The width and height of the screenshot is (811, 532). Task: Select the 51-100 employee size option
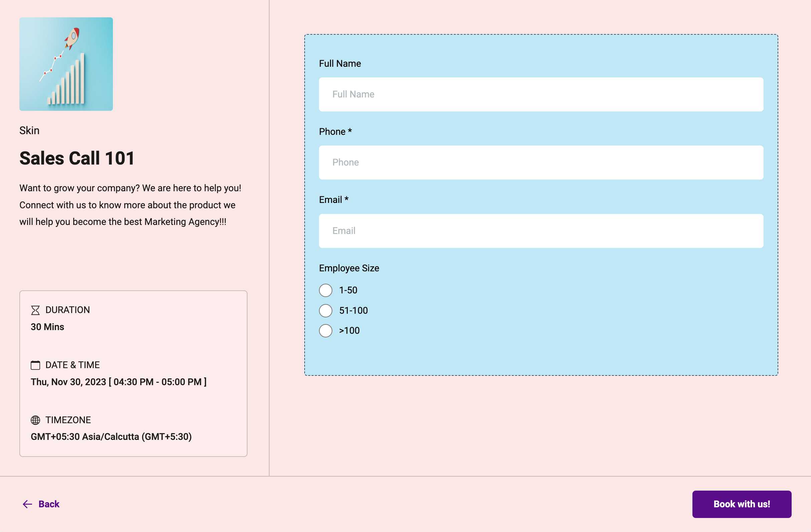tap(325, 311)
